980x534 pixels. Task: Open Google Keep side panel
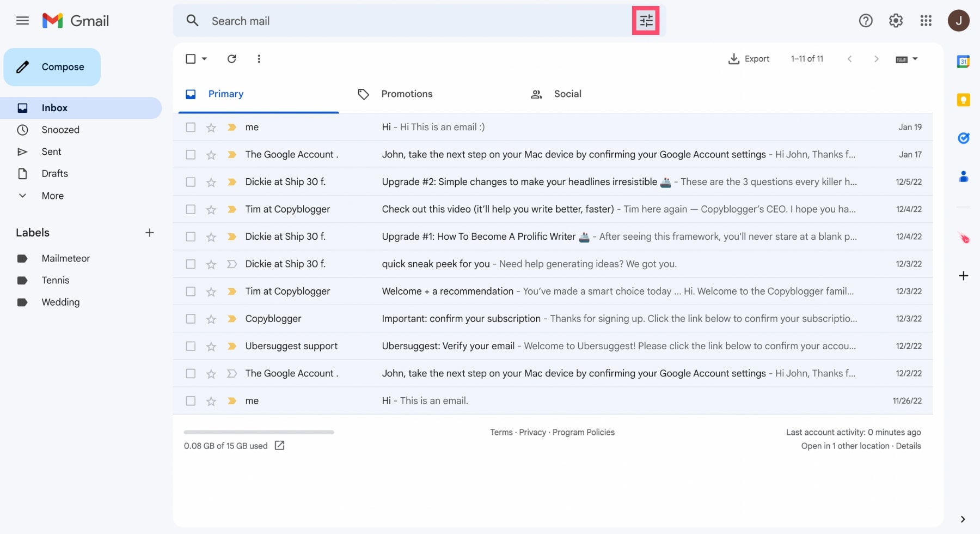[x=963, y=100]
